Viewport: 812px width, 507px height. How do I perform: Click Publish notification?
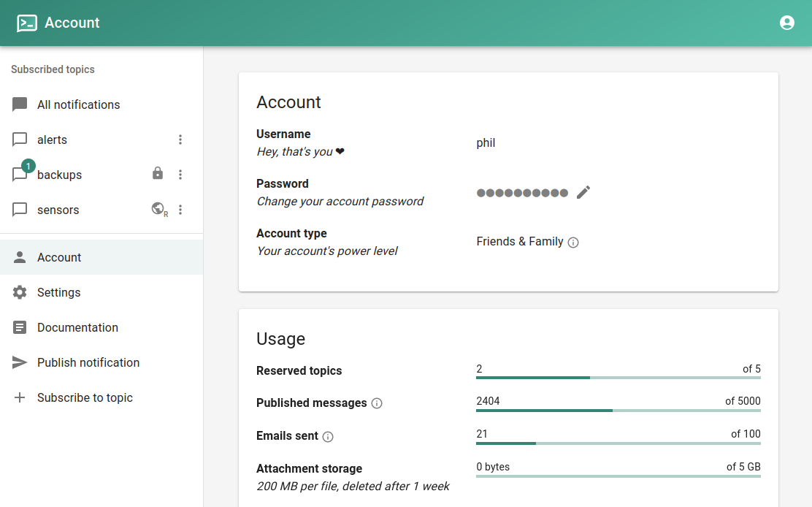coord(88,362)
